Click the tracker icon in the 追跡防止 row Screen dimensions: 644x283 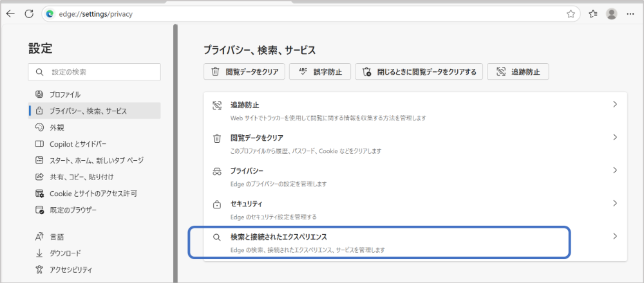(217, 105)
